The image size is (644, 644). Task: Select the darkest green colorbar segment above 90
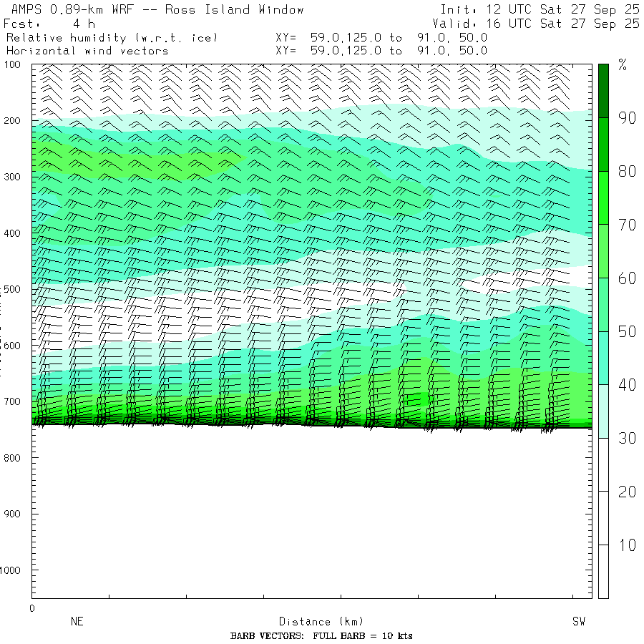tap(603, 91)
